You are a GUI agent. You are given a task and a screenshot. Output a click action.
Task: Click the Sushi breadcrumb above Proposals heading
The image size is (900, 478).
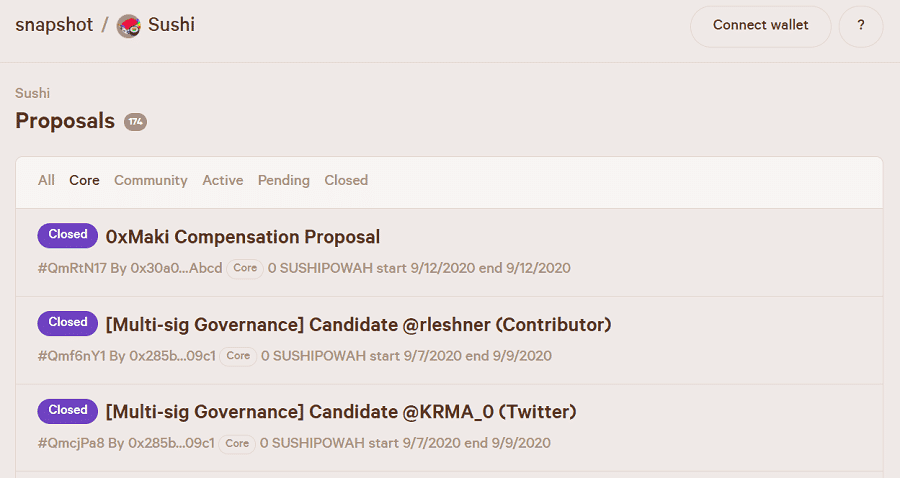click(x=32, y=93)
